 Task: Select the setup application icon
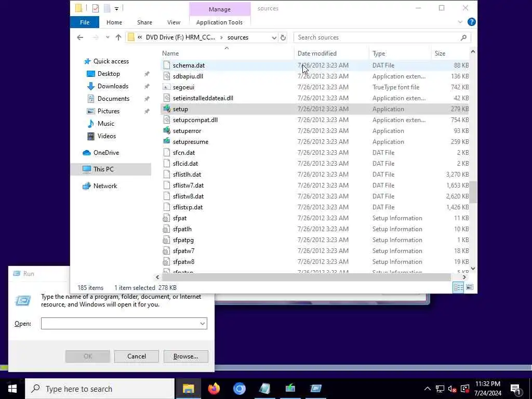[x=167, y=109]
